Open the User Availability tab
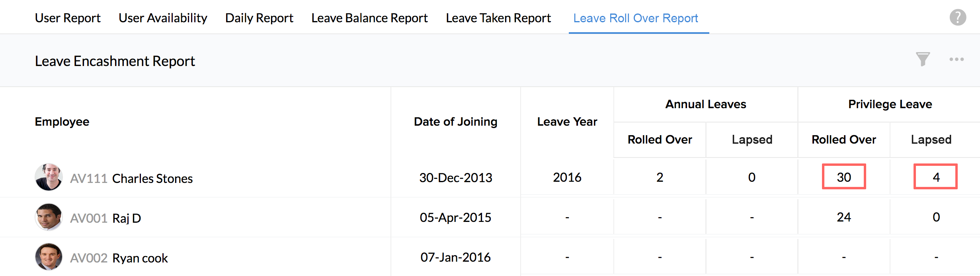 tap(163, 18)
